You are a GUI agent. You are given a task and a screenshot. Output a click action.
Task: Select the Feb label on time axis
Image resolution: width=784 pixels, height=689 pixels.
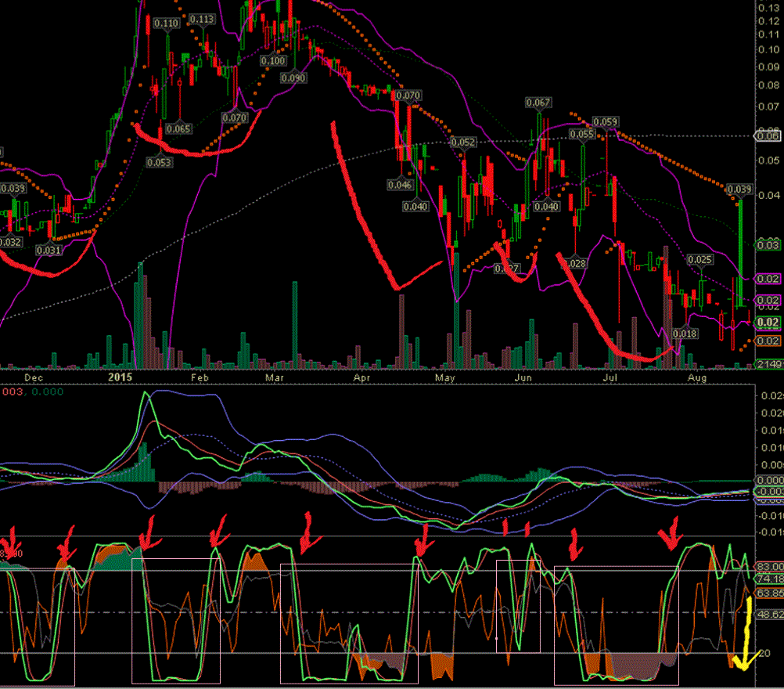coord(200,377)
